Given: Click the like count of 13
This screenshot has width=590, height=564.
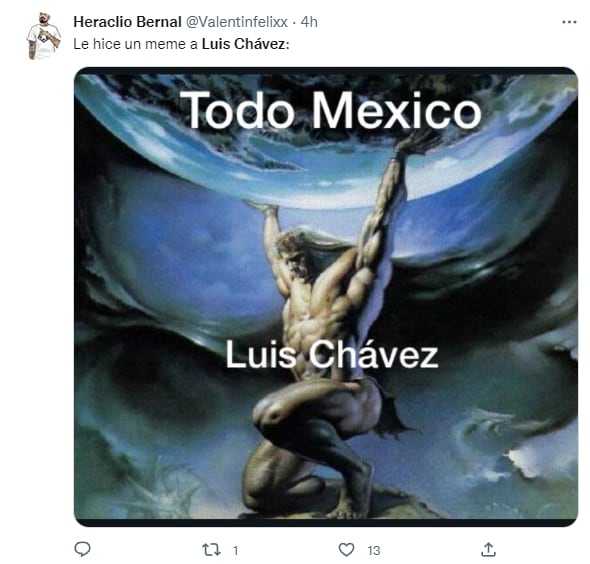Looking at the screenshot, I should click(374, 551).
